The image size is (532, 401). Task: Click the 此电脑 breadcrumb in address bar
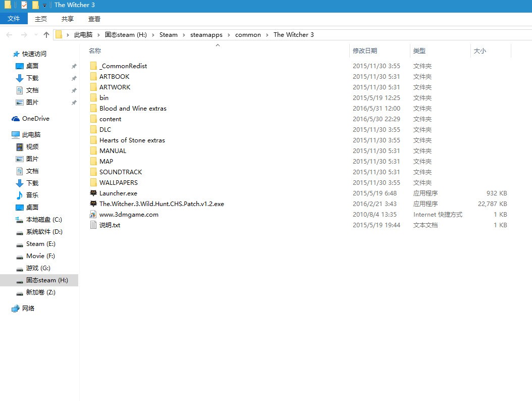coord(83,35)
